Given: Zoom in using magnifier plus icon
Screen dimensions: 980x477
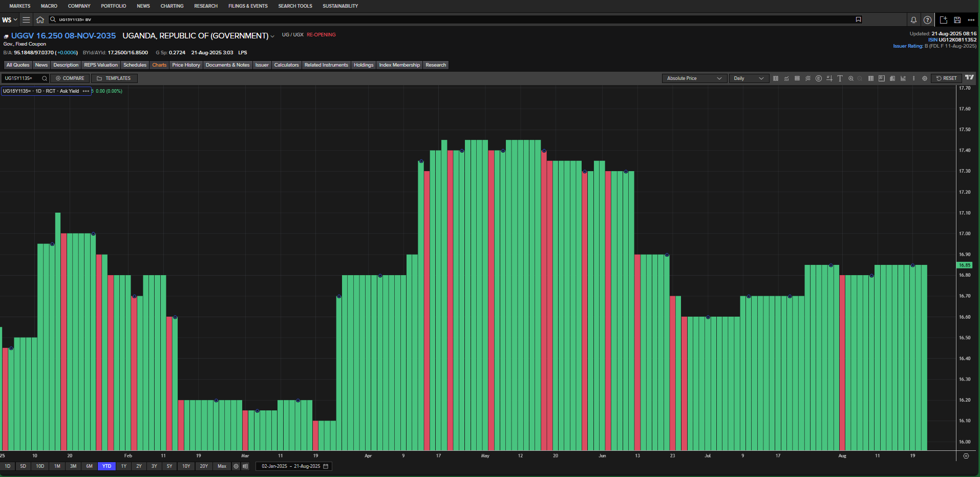Looking at the screenshot, I should pyautogui.click(x=851, y=78).
